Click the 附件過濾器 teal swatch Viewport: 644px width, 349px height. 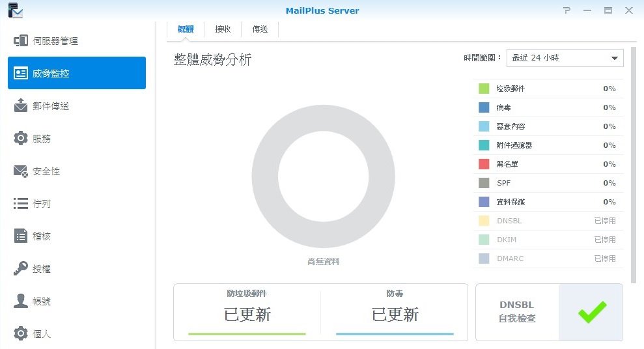tap(484, 145)
